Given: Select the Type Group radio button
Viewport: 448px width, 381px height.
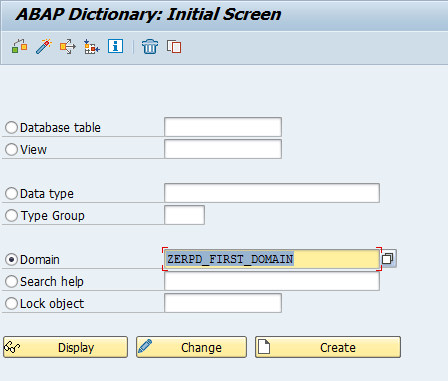Looking at the screenshot, I should [11, 215].
